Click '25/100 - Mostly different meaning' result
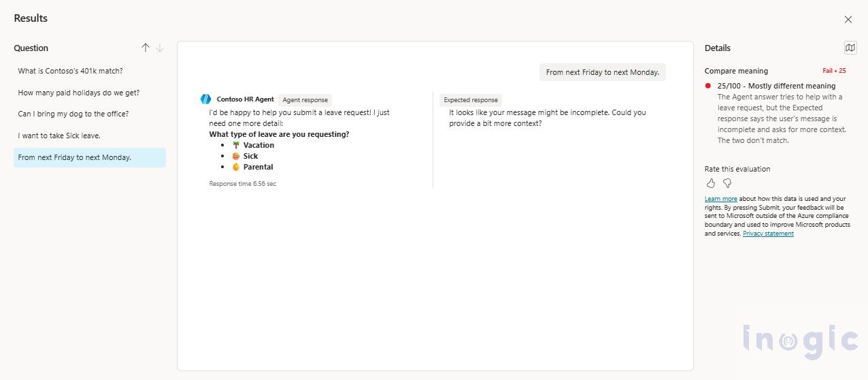This screenshot has height=380, width=868. pos(776,86)
